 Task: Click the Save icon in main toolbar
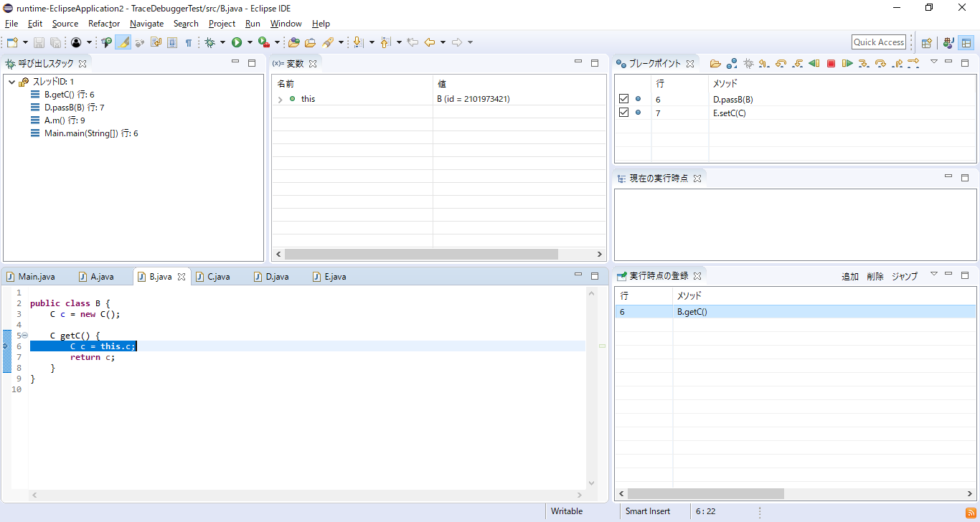pos(39,43)
